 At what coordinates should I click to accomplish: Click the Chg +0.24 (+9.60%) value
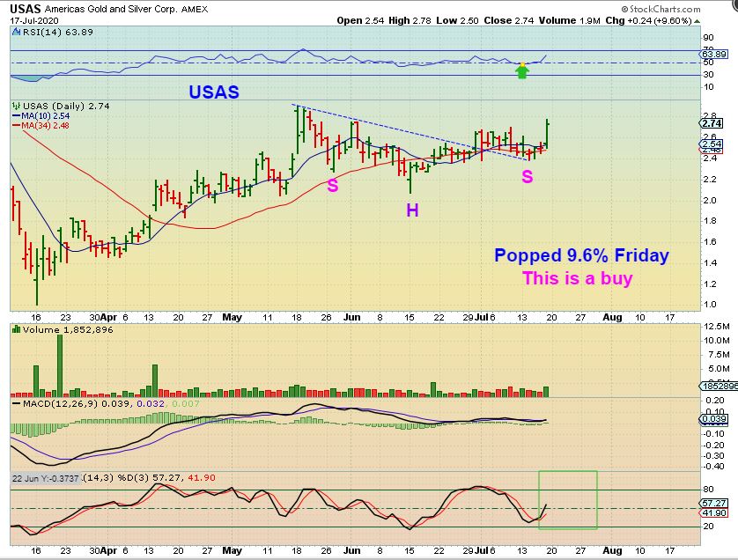pos(648,21)
